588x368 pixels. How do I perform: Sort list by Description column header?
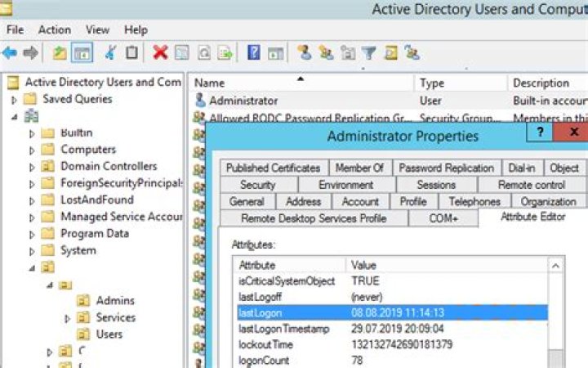pos(547,83)
